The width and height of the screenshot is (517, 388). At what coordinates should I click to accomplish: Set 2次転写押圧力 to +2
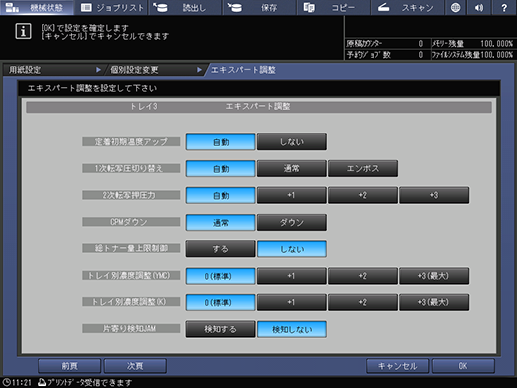[363, 195]
